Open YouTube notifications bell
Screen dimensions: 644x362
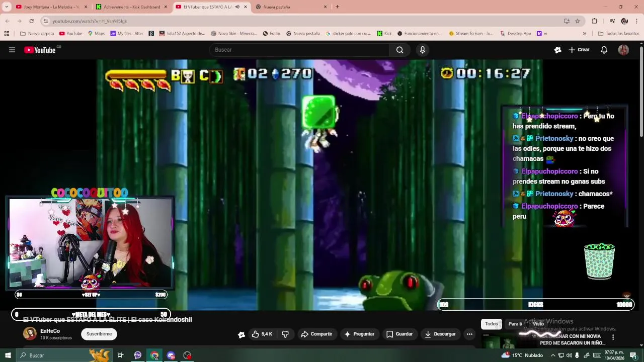click(x=604, y=50)
